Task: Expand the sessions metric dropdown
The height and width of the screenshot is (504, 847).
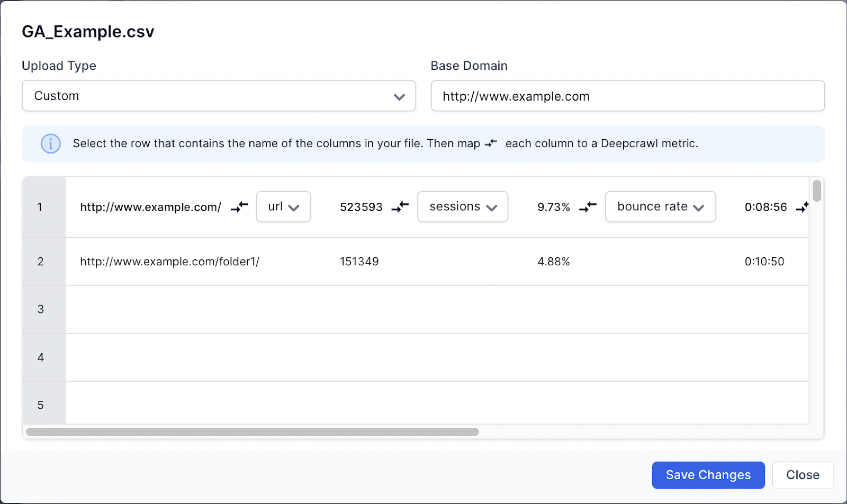Action: [x=463, y=207]
